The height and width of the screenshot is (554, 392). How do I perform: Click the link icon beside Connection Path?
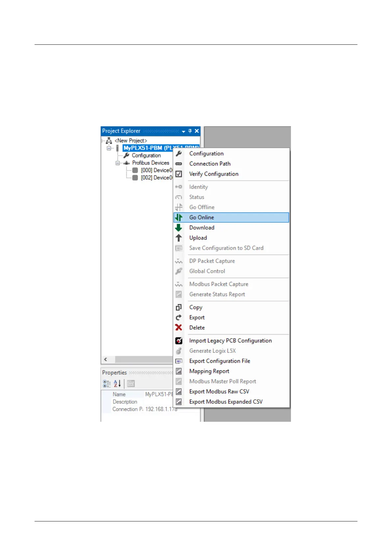click(179, 164)
